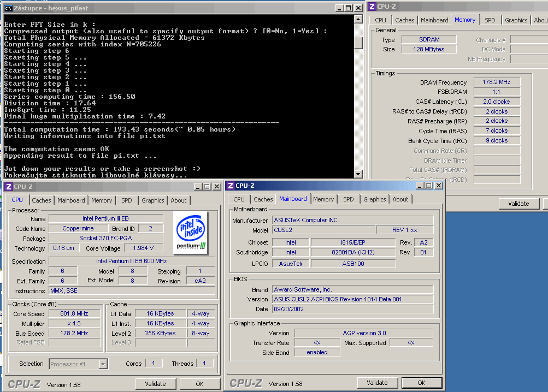Click the AGP version 3.0 field
This screenshot has width=548, height=392.
[x=364, y=333]
